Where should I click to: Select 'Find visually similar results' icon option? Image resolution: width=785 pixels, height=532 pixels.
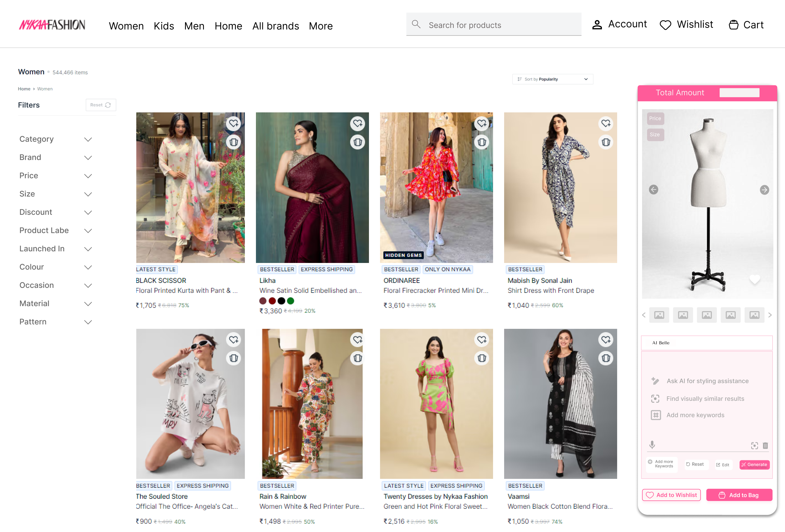(655, 399)
